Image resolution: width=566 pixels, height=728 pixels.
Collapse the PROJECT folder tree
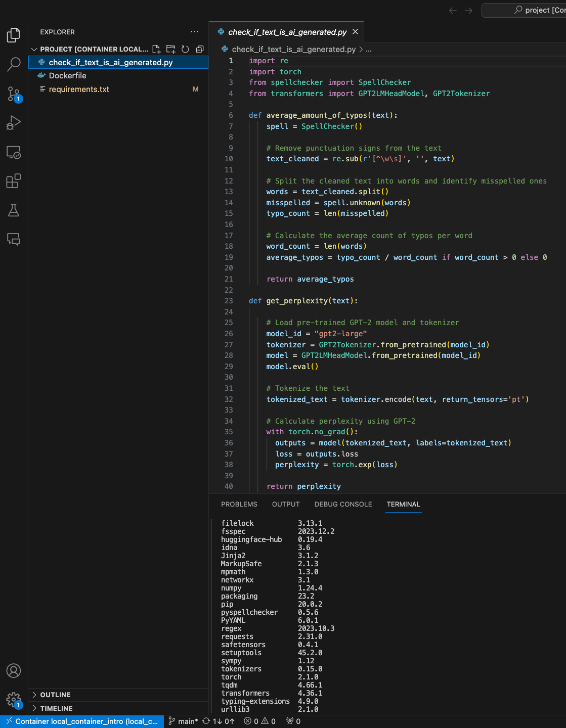coord(34,49)
